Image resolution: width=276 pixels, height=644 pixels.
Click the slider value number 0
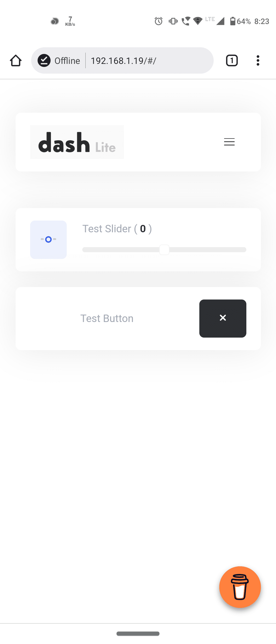tap(143, 229)
